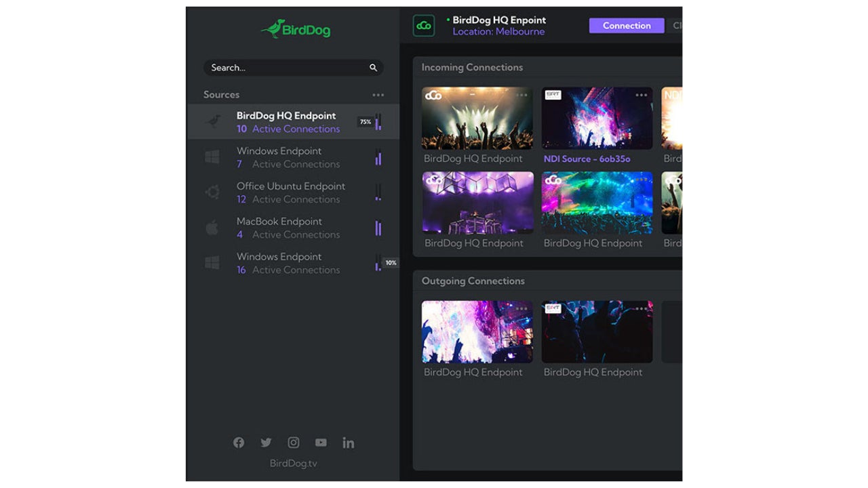The image size is (868, 488).
Task: Open the Sources three-dot menu
Action: 378,95
